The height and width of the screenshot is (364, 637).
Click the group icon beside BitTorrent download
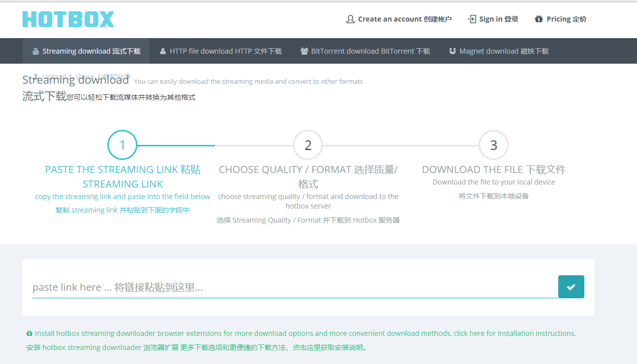point(304,51)
